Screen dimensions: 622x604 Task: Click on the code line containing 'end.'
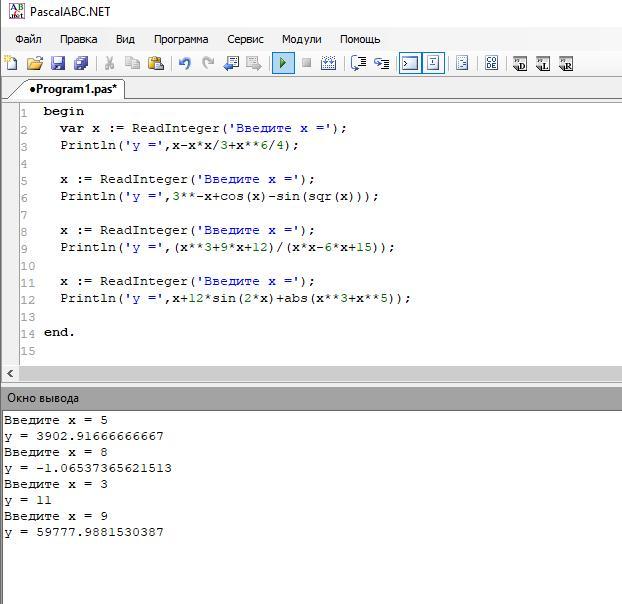coord(59,332)
